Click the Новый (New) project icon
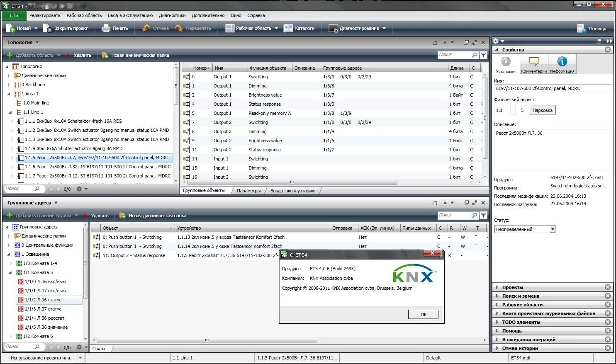616x364 pixels. (10, 28)
